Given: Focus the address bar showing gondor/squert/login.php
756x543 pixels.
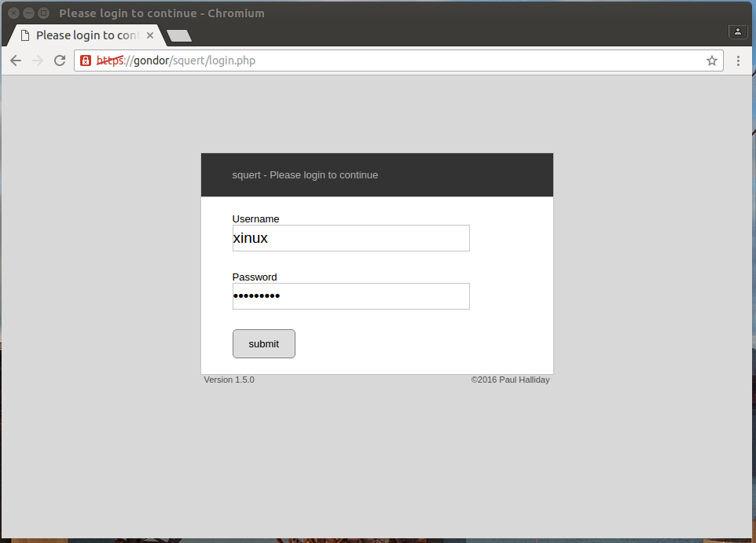Looking at the screenshot, I should coord(393,61).
